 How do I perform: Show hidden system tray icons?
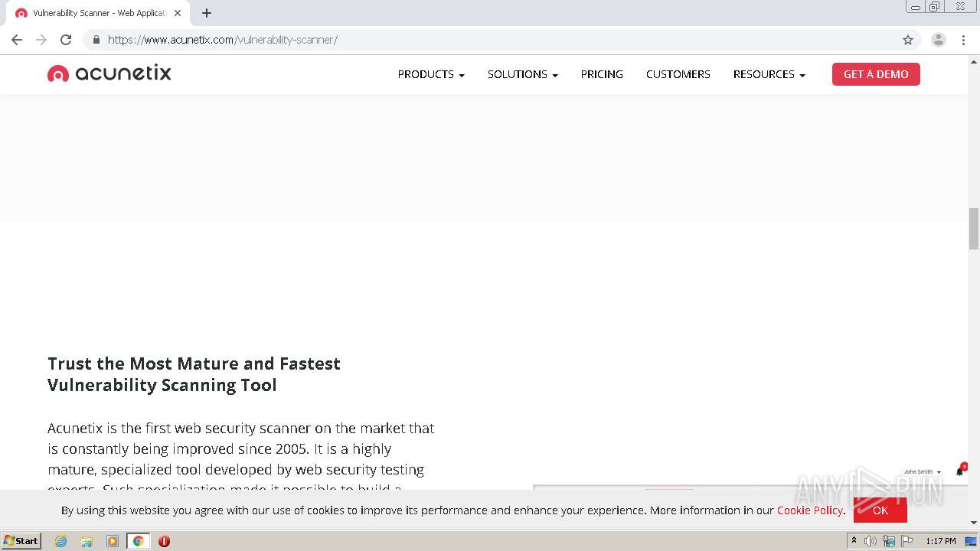click(854, 541)
